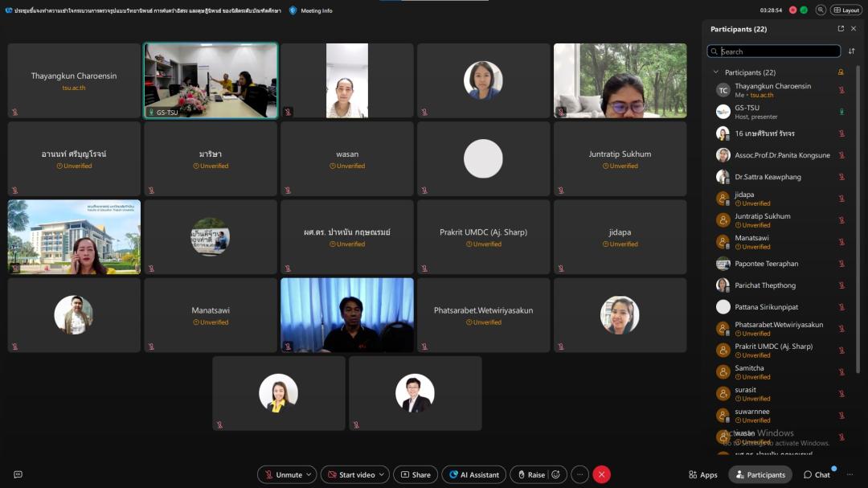
Task: Start your video
Action: [351, 474]
